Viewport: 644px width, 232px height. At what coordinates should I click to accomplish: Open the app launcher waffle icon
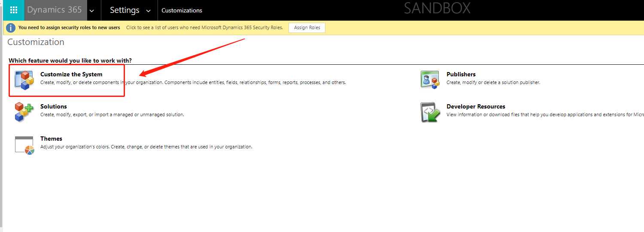click(14, 10)
